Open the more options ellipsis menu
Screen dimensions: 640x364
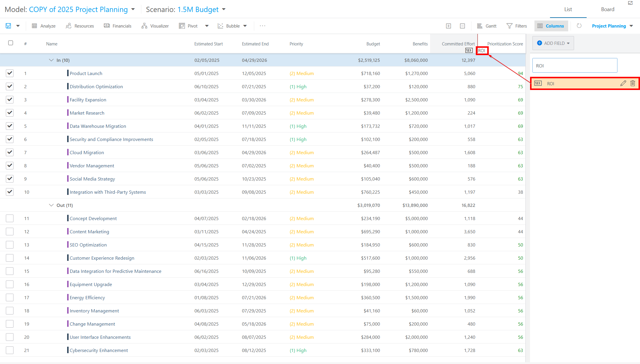[x=262, y=26]
